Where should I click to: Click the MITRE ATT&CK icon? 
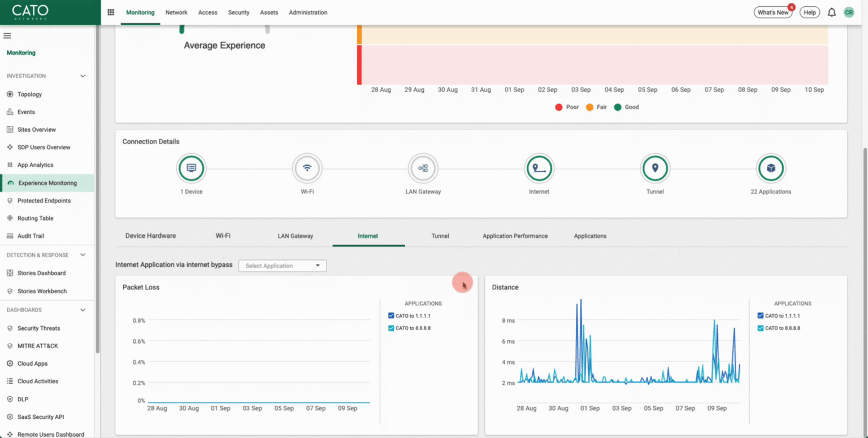point(10,346)
